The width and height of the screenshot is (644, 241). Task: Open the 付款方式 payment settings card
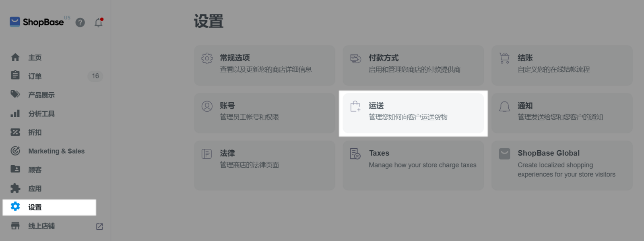(x=413, y=65)
